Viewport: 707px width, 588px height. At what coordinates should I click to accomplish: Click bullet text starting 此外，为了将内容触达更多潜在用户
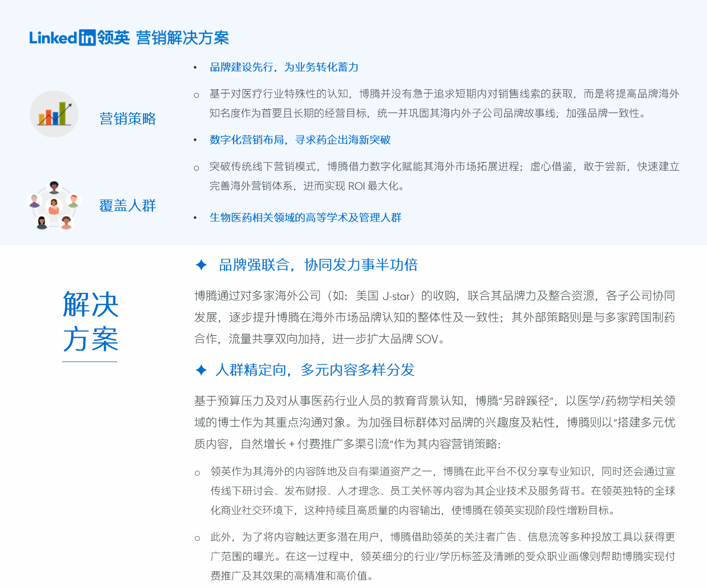pos(443,557)
